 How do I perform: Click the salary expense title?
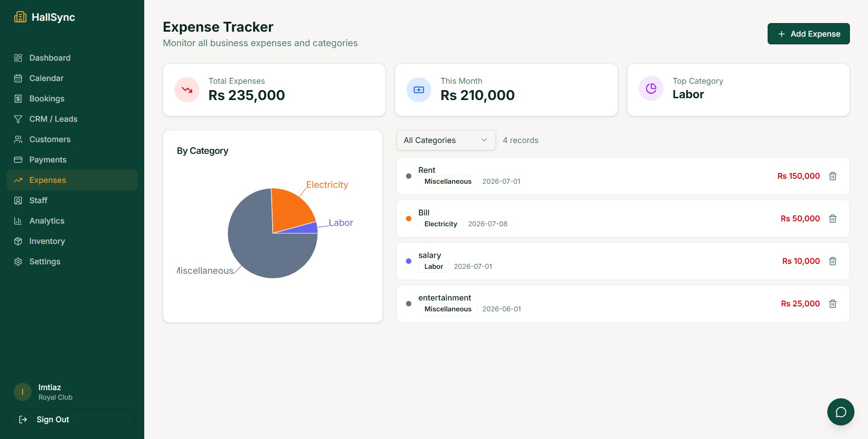coord(429,255)
